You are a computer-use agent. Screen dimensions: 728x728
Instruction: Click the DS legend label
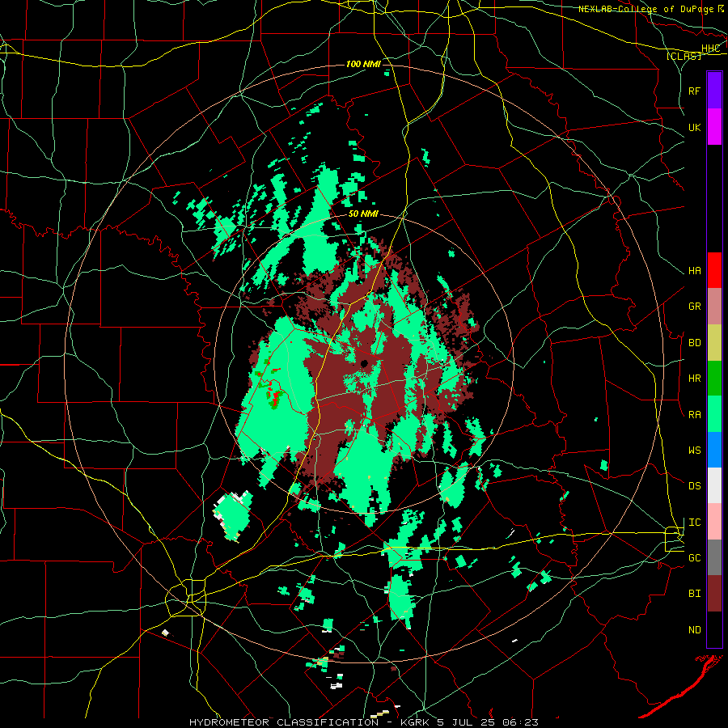[694, 486]
